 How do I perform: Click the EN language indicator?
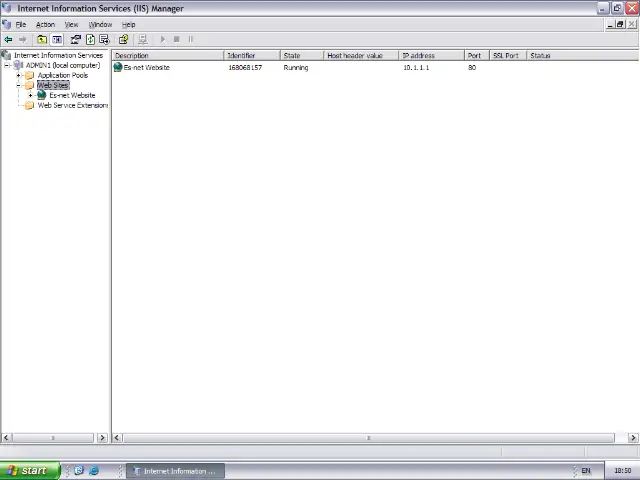pos(586,471)
